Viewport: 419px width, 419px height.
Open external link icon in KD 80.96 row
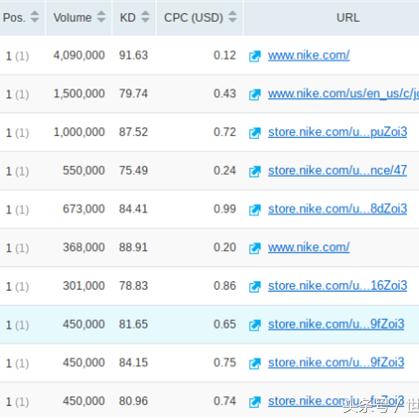tap(255, 402)
